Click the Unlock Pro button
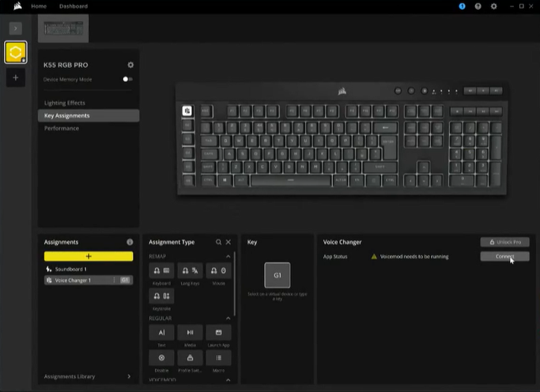 505,242
